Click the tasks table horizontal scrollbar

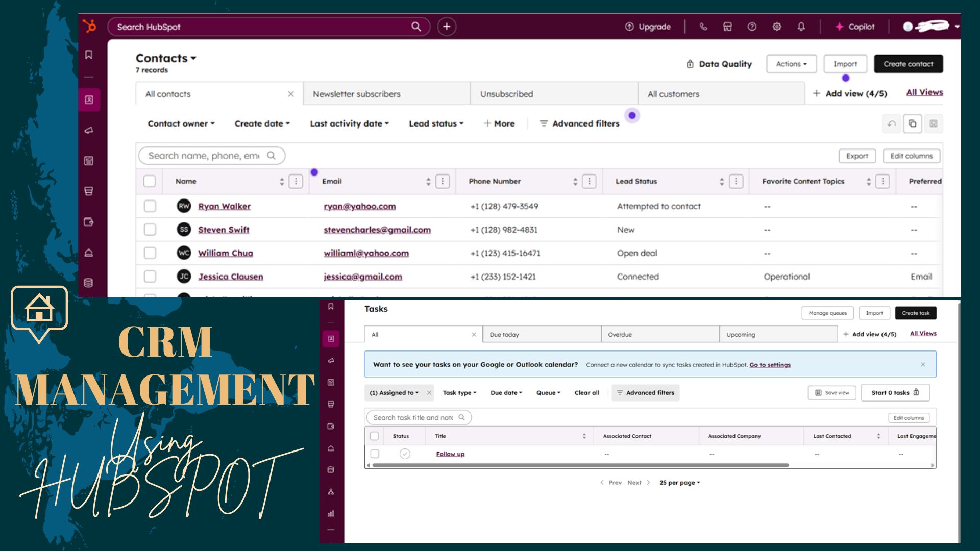580,465
